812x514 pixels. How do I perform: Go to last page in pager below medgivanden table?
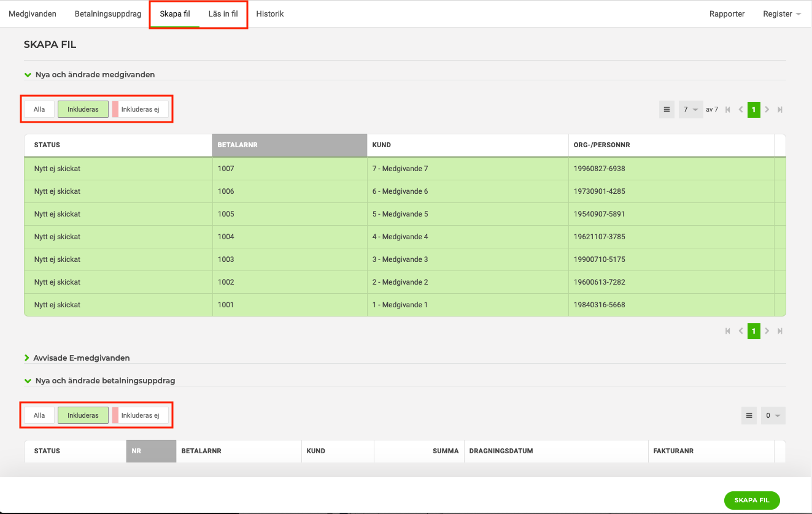(x=780, y=331)
